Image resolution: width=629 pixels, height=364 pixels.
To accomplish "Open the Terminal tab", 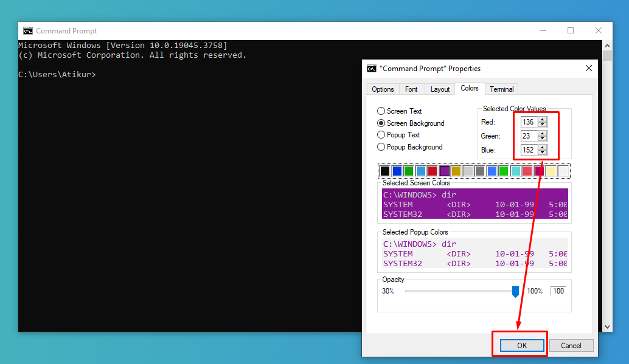I will coord(501,89).
